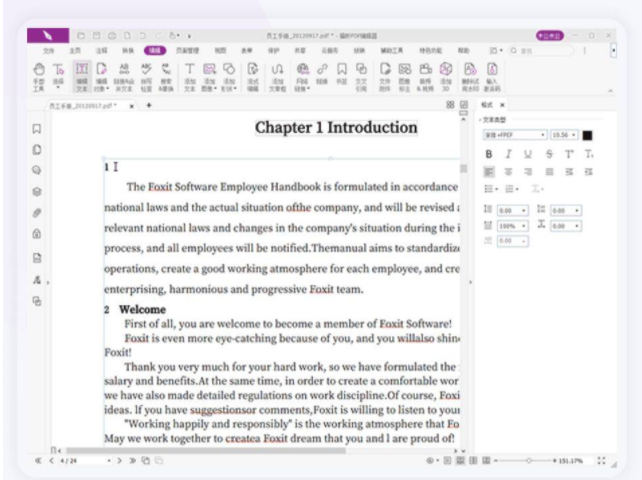The width and height of the screenshot is (642, 480).
Task: Click the Link chain tool
Action: (322, 74)
